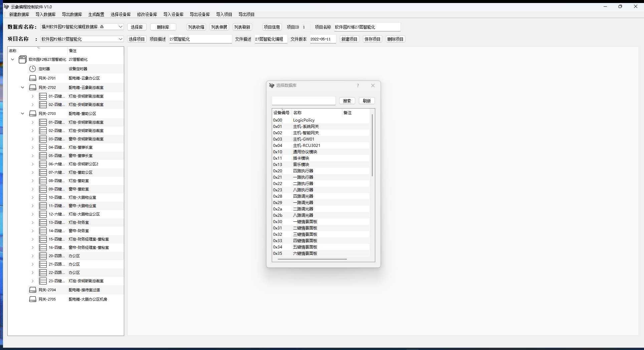Click the clock icon of 定时器
Screen dimensions: 644x350
(32, 69)
